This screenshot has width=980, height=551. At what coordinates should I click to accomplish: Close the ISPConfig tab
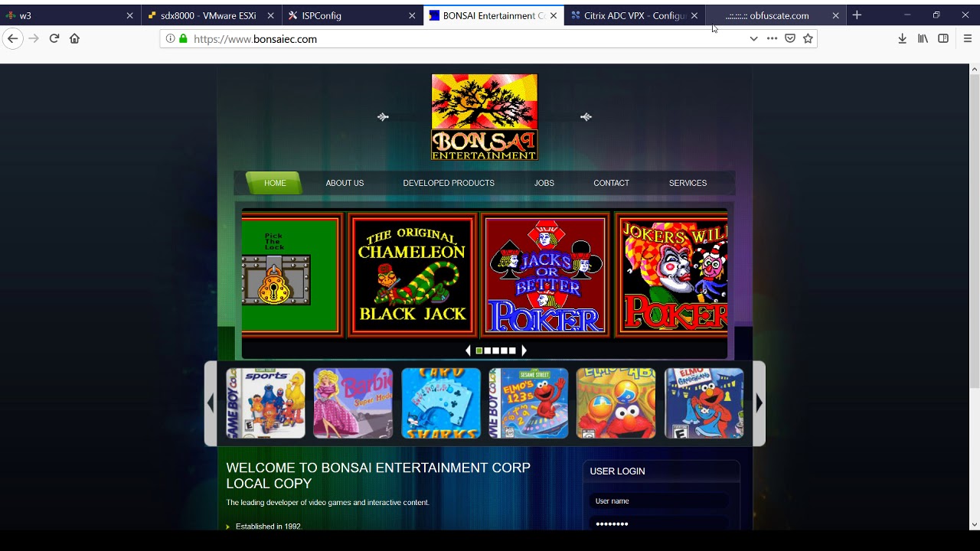pos(412,15)
